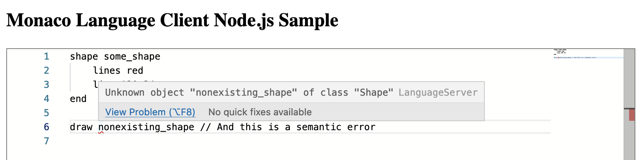Click the "end" keyword on line 4
The image size is (644, 160).
[78, 99]
